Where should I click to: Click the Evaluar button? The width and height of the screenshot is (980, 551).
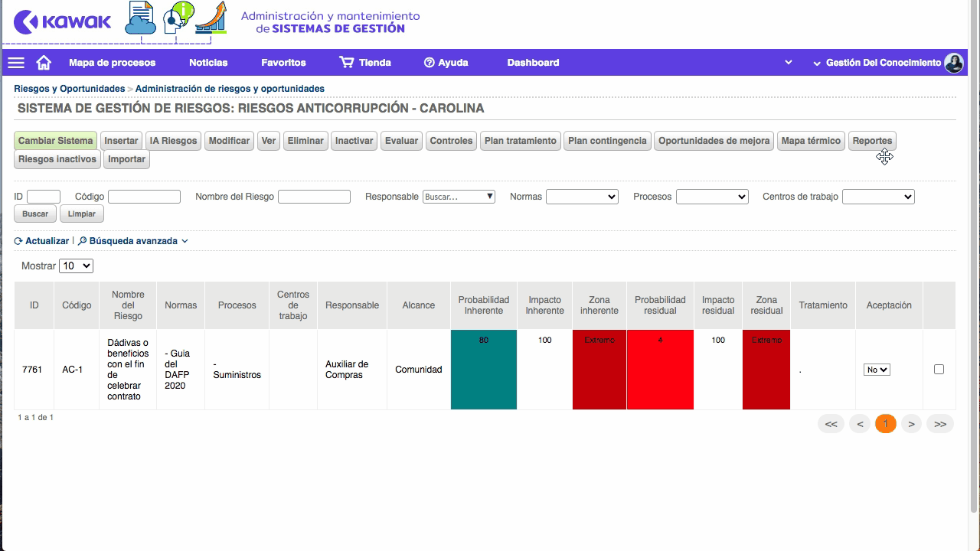(x=401, y=141)
